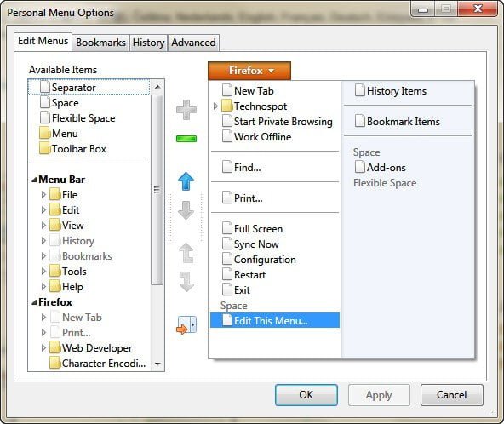Switch to the Edit Menus tab
Image resolution: width=504 pixels, height=424 pixels.
(43, 41)
